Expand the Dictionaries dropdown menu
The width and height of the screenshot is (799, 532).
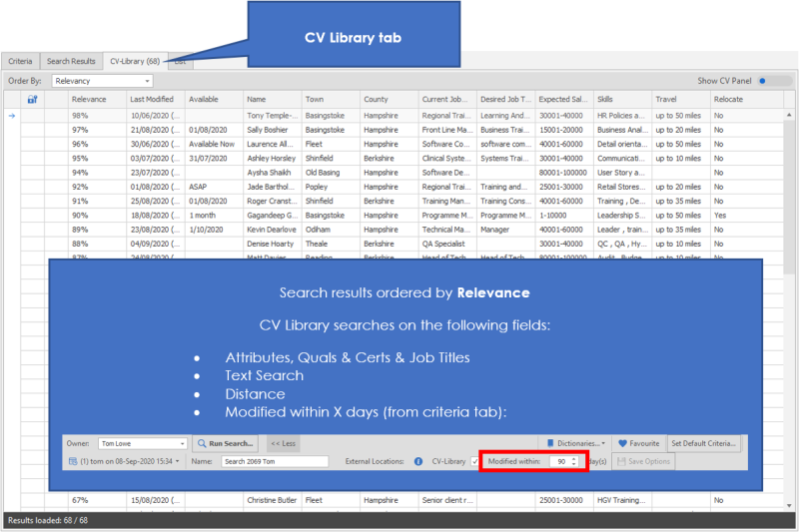click(602, 443)
